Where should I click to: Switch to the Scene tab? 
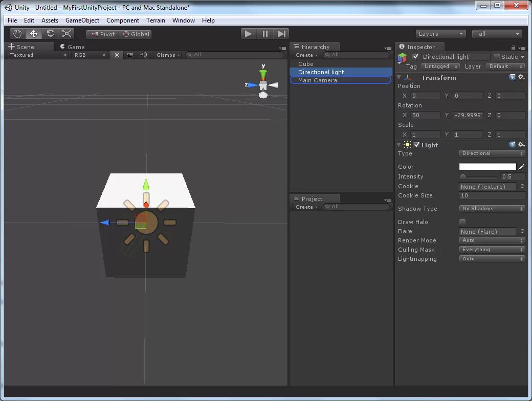(x=29, y=47)
